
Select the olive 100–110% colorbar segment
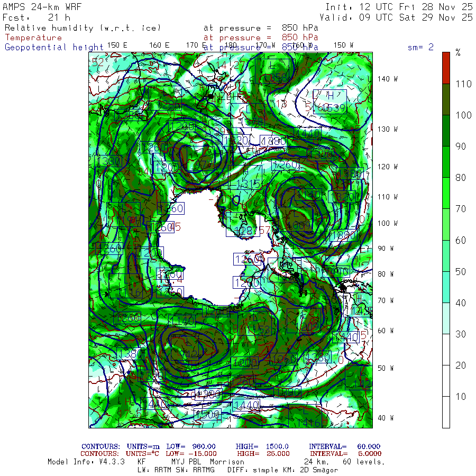point(446,99)
